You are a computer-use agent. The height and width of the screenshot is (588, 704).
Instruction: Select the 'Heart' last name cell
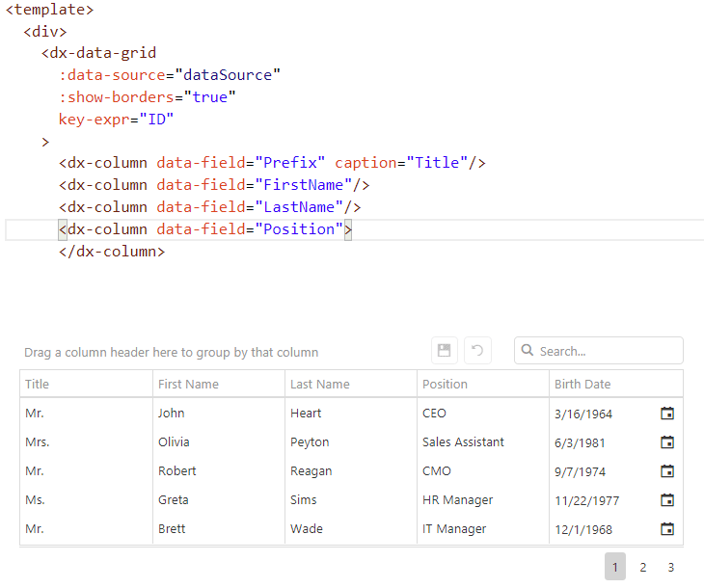tap(351, 413)
